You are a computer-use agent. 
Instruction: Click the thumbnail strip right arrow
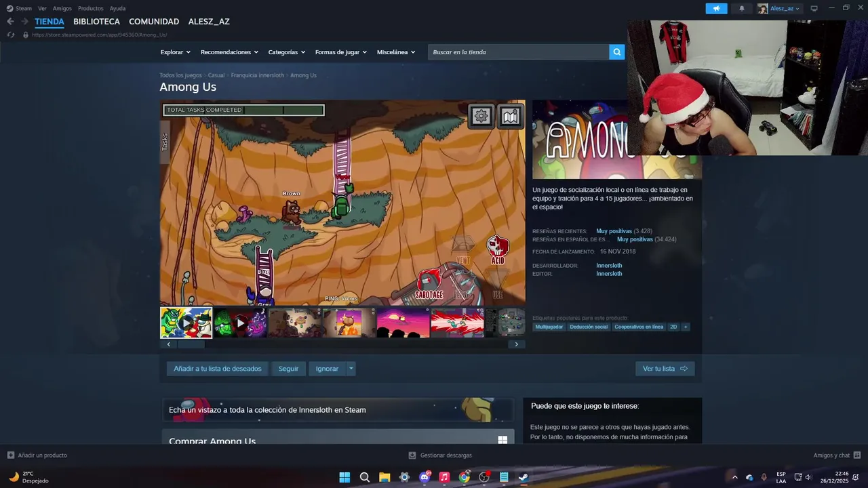(x=516, y=344)
